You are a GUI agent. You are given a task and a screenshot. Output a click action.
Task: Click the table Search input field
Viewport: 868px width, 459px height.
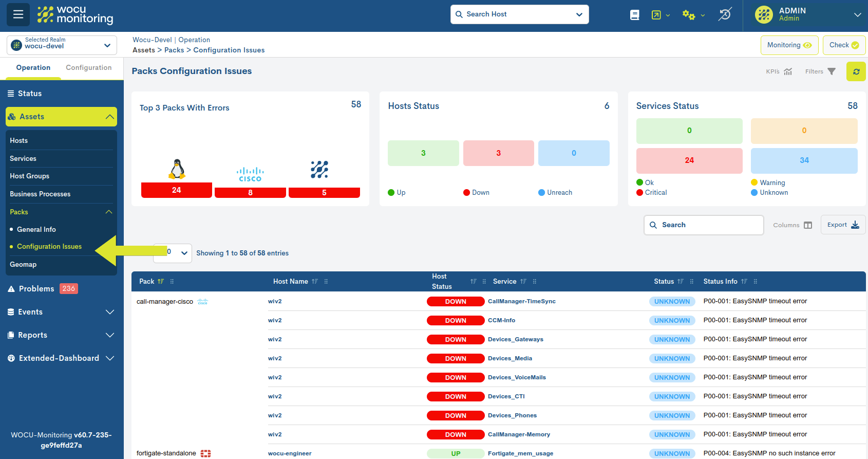coord(704,225)
